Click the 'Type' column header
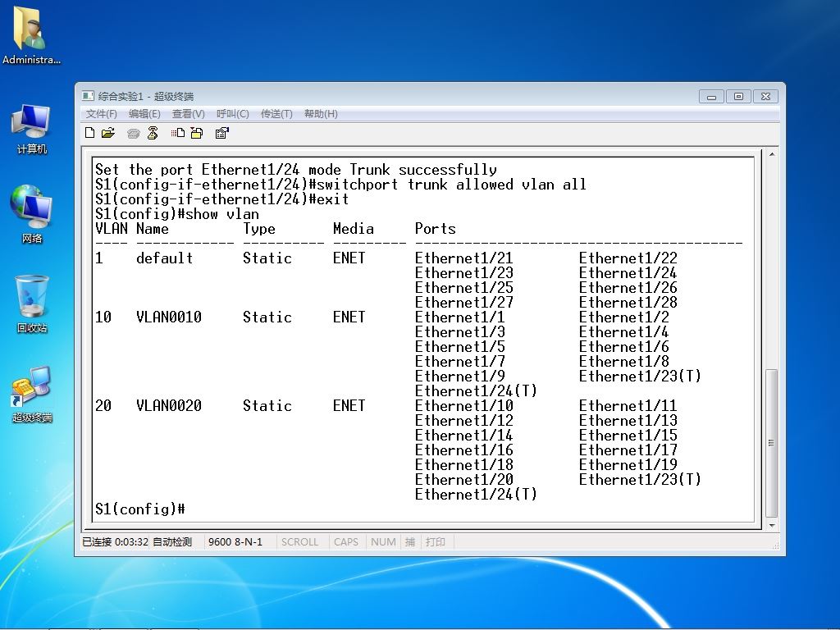The image size is (840, 630). coord(259,230)
